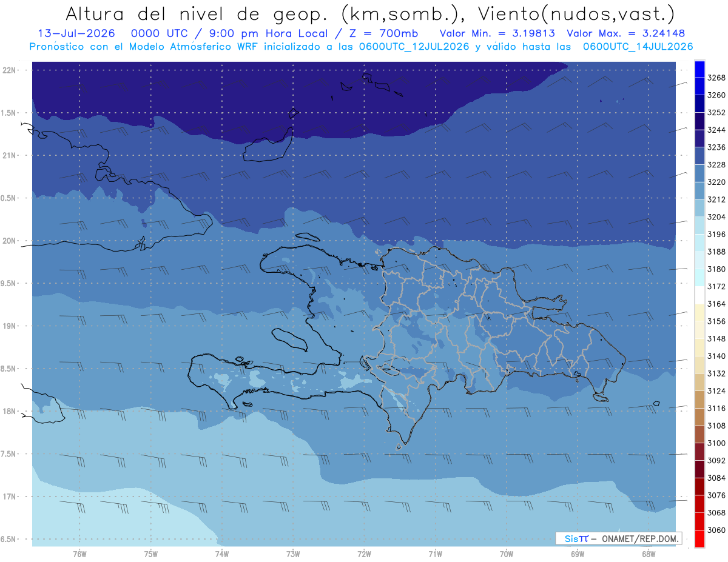Click the swatch between 3124 and 3116

[x=699, y=400]
